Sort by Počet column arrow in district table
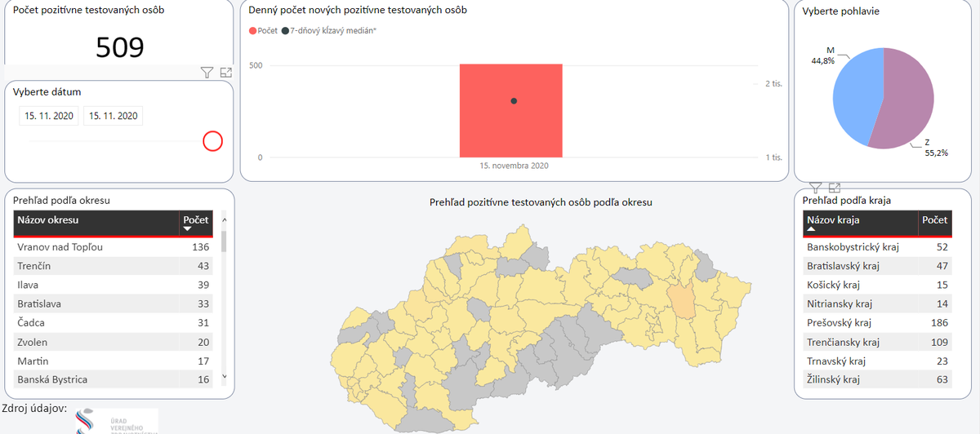This screenshot has width=980, height=434. tap(187, 230)
